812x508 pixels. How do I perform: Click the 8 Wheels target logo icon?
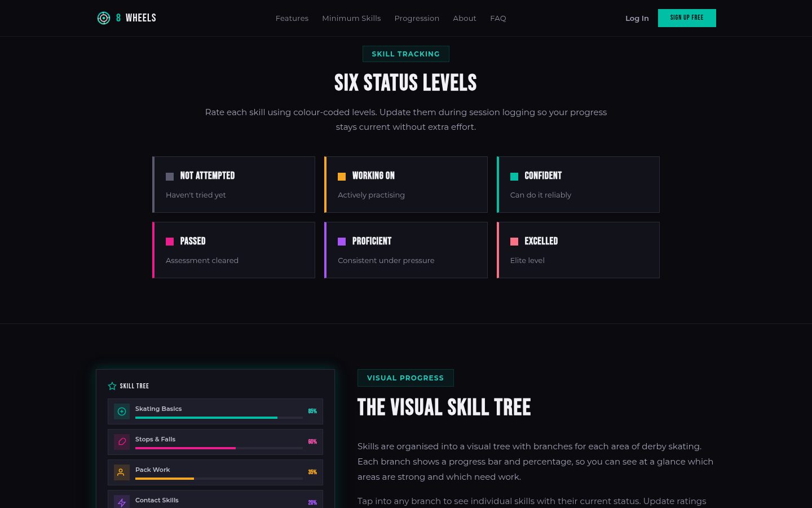[104, 18]
